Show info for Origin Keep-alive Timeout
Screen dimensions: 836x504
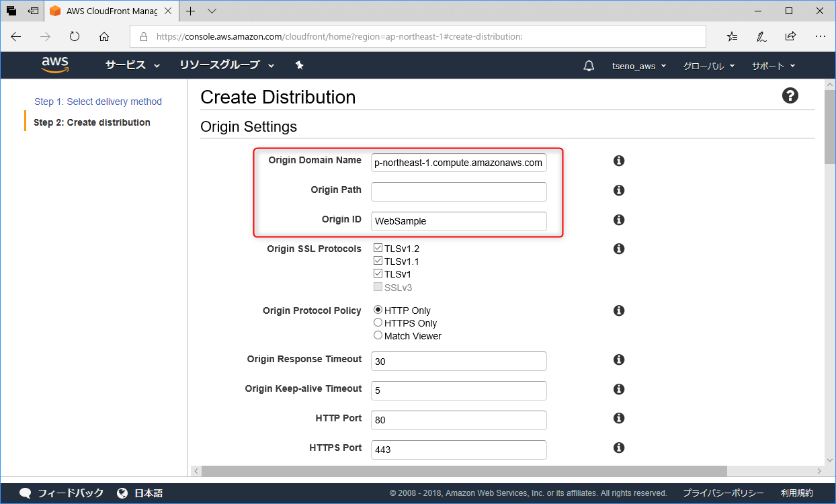(619, 389)
